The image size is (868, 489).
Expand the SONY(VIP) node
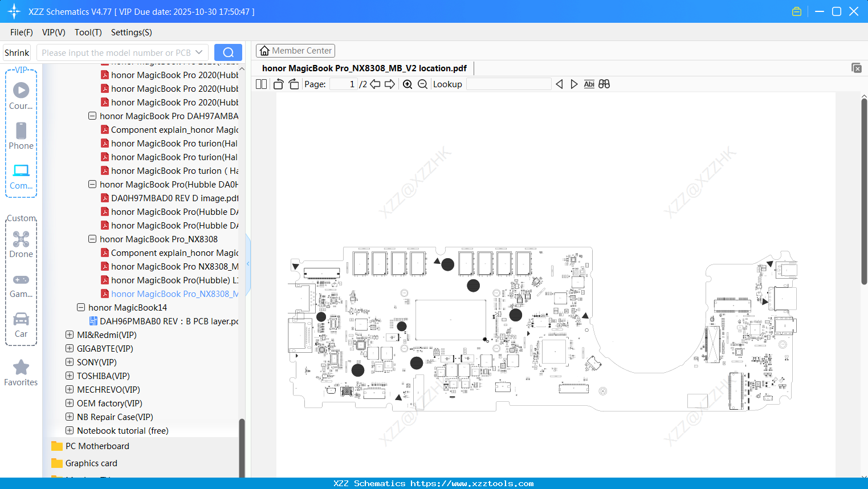pos(70,362)
